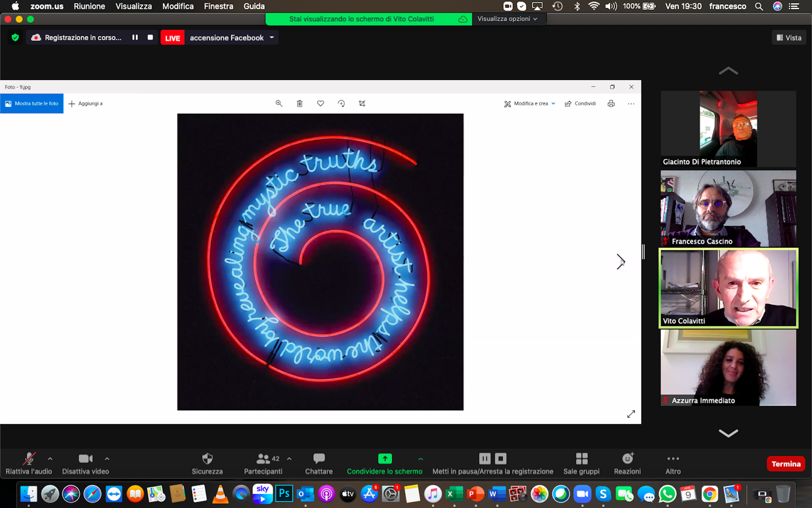Expand audio options arrow next to microphone
This screenshot has width=812, height=508.
coord(50,458)
